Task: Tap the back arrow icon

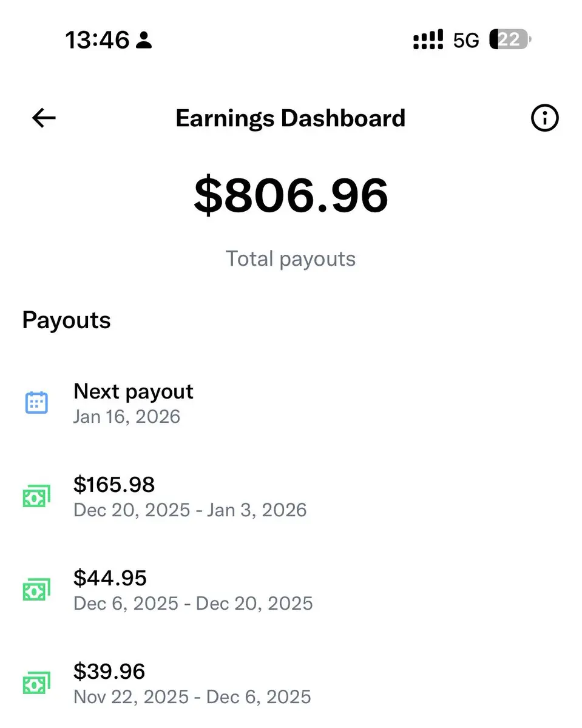Action: pos(44,118)
